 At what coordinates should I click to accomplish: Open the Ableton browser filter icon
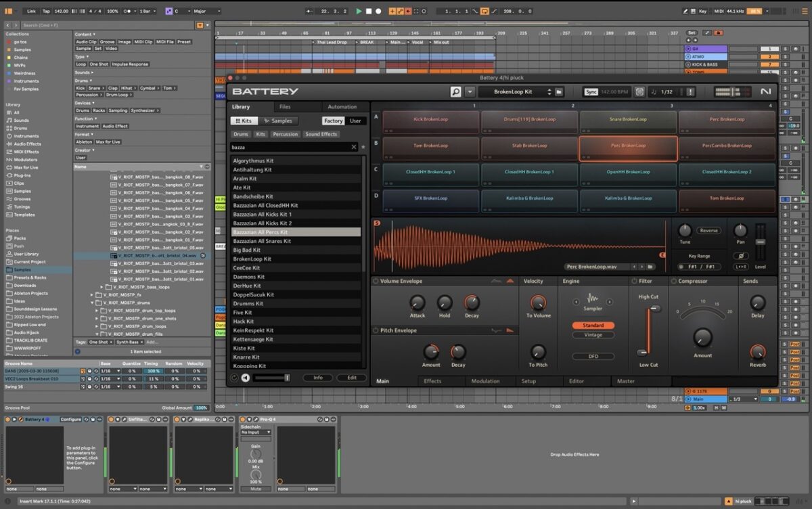click(x=200, y=25)
